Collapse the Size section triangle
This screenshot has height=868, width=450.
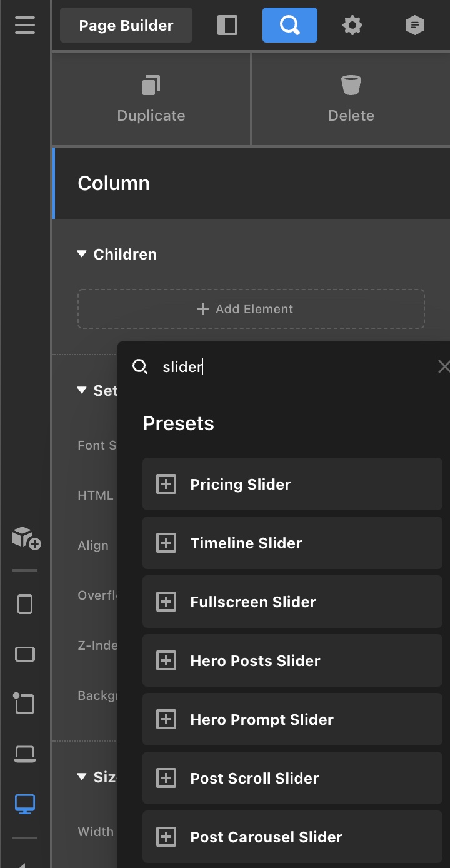pyautogui.click(x=81, y=777)
